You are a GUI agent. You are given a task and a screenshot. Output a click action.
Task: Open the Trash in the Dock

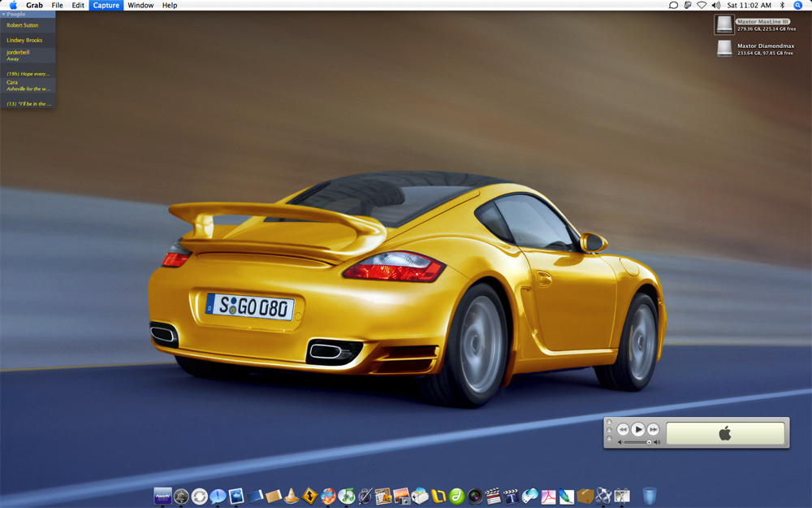[650, 496]
